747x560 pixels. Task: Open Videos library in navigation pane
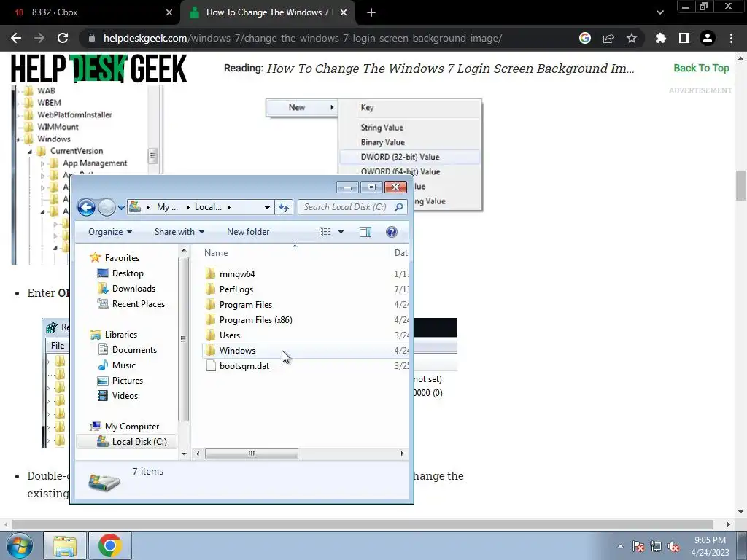(117, 396)
